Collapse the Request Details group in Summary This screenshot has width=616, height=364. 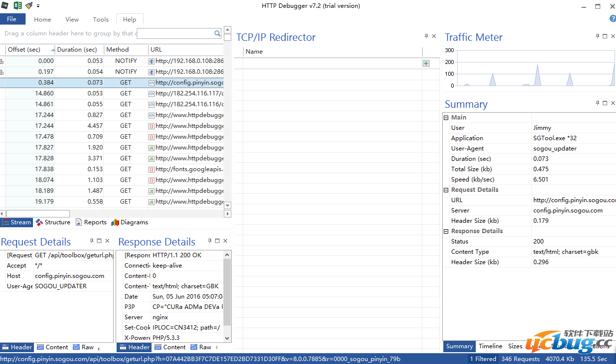click(446, 190)
